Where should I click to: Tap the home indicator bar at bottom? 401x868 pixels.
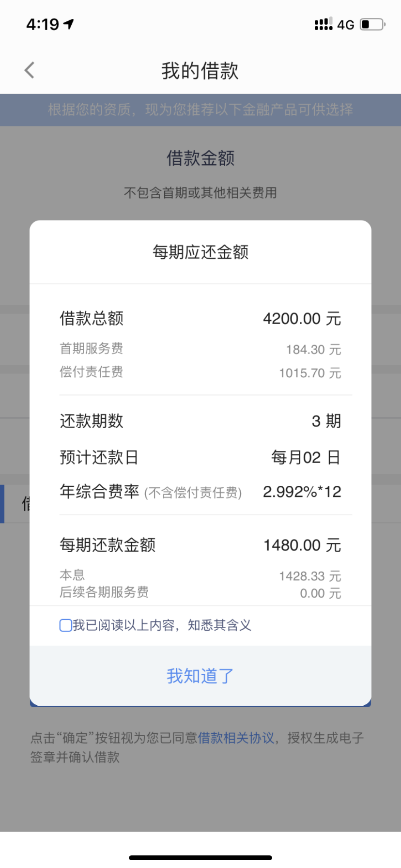click(x=200, y=858)
